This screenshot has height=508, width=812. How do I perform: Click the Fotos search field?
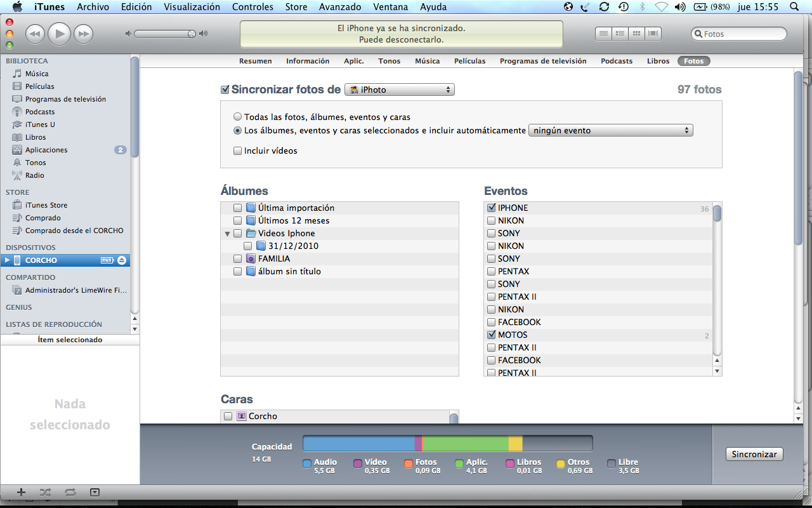point(739,34)
